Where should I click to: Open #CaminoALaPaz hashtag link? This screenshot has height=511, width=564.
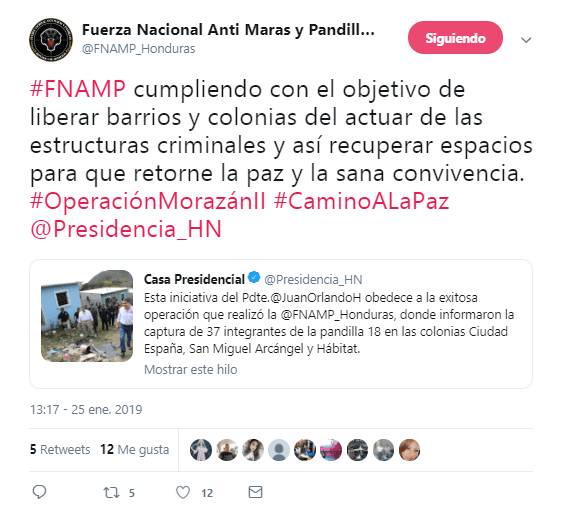[361, 201]
